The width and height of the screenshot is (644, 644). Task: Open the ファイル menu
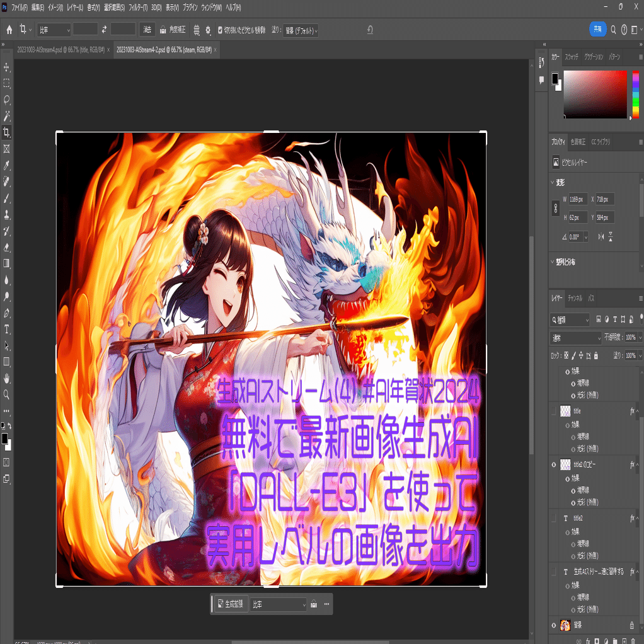point(20,8)
